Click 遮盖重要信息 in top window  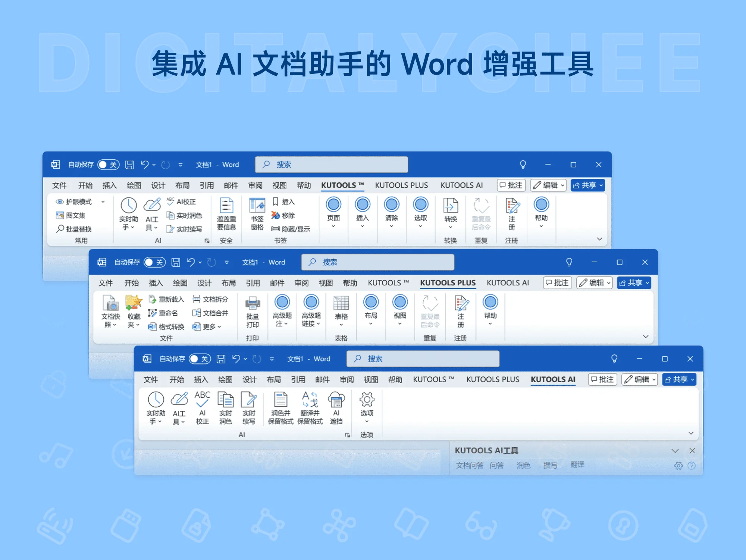pyautogui.click(x=226, y=214)
